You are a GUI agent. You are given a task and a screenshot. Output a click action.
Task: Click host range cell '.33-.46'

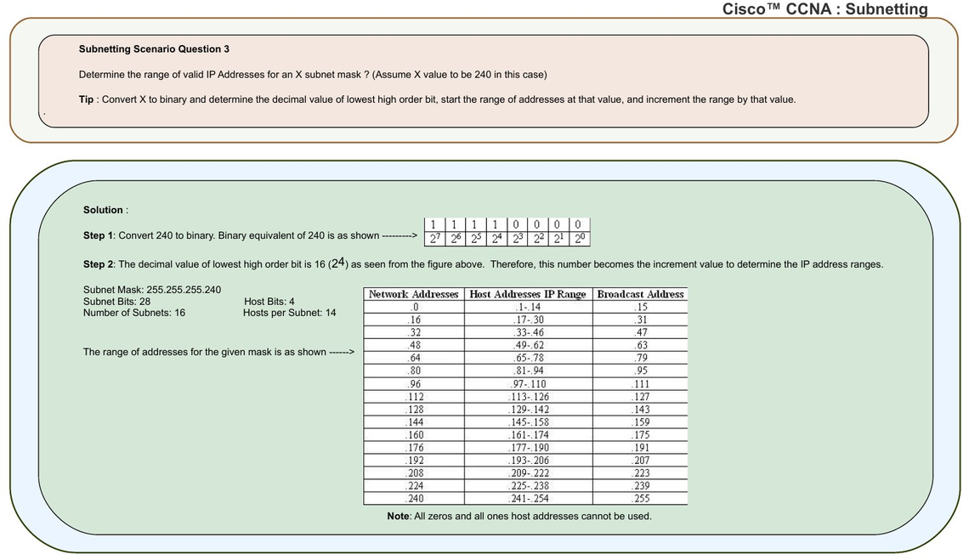click(529, 332)
